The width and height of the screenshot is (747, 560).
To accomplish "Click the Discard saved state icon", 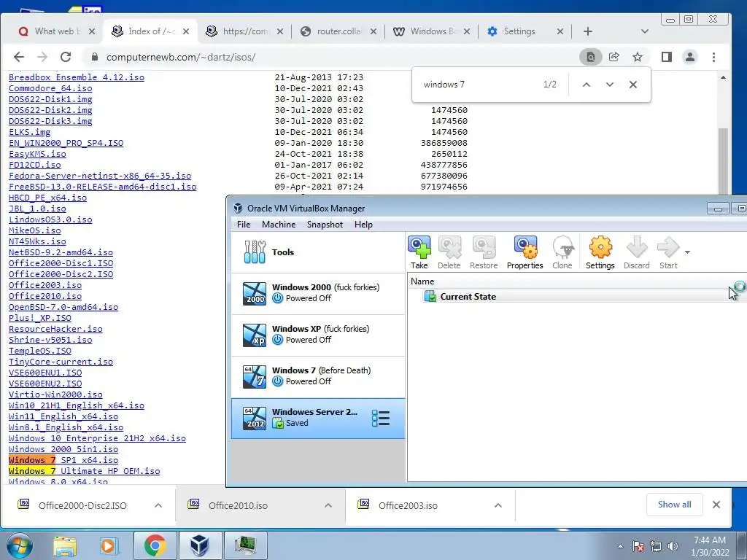I will point(636,248).
